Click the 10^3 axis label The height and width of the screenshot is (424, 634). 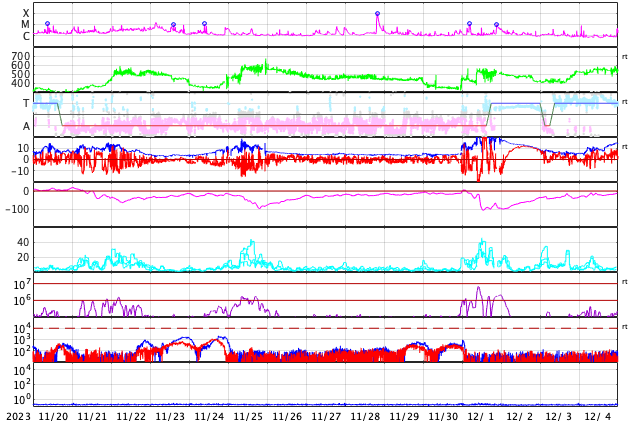click(22, 340)
